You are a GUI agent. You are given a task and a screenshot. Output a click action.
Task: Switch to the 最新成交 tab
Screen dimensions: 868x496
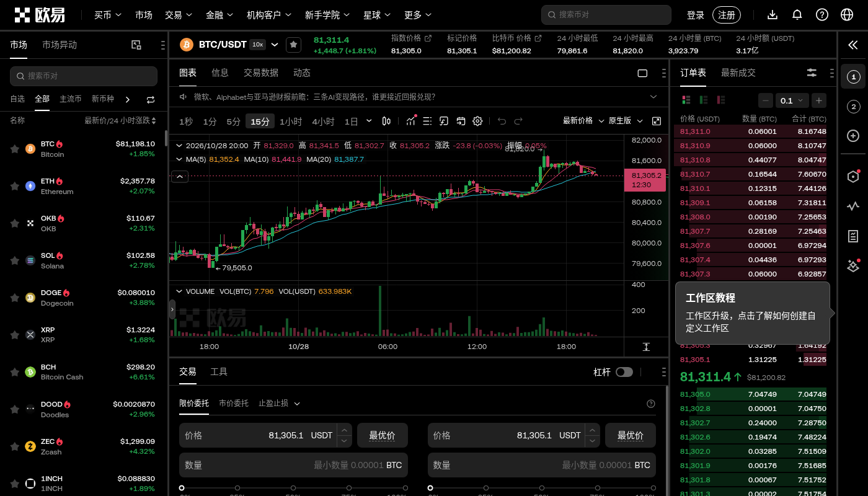point(738,73)
